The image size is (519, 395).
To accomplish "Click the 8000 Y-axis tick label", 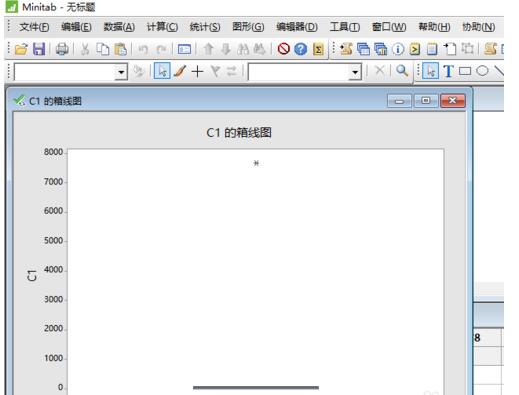I will click(53, 152).
